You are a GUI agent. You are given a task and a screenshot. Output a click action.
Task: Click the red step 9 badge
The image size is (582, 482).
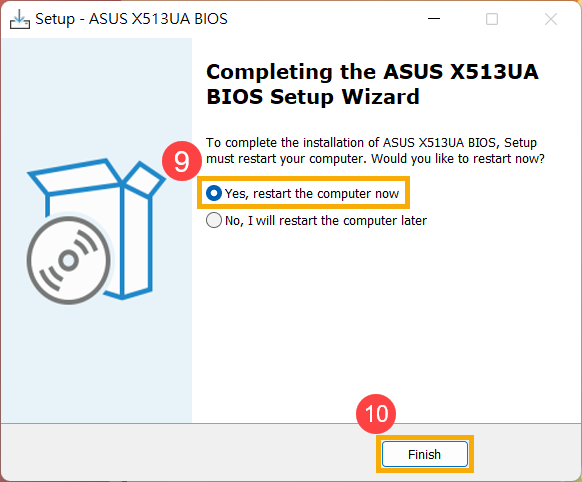pos(182,161)
